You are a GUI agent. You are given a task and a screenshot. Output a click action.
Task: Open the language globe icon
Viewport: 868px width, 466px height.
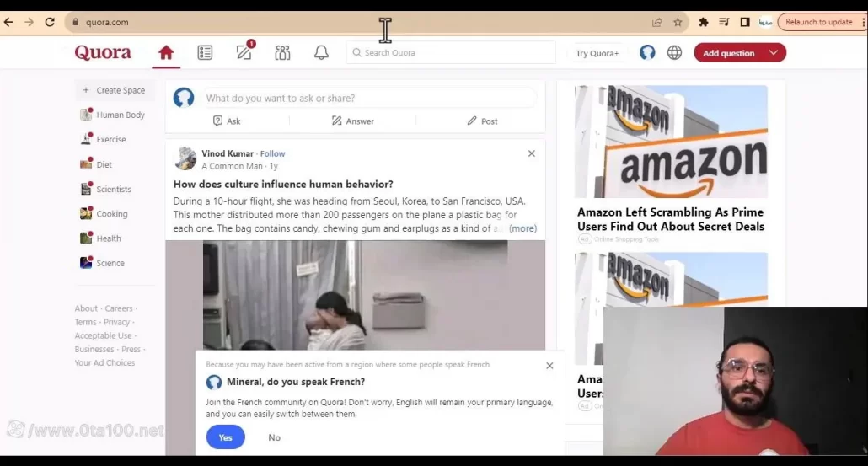point(674,53)
